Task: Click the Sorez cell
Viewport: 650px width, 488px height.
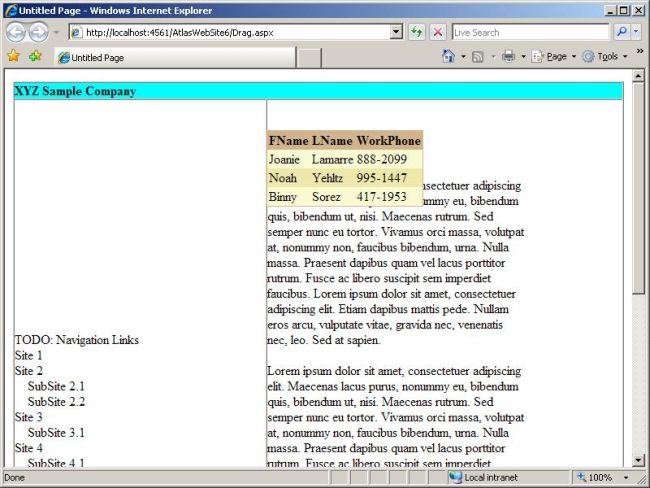Action: (326, 197)
